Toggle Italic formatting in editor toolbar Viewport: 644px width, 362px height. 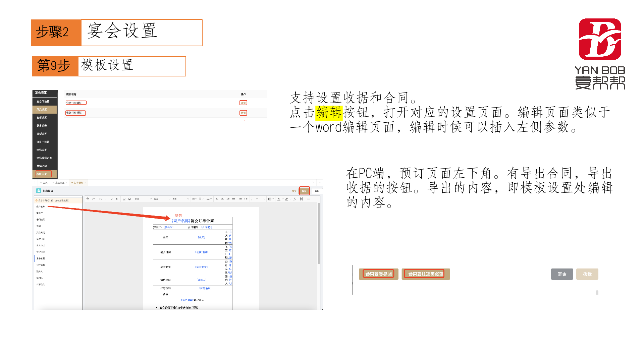[x=106, y=199]
